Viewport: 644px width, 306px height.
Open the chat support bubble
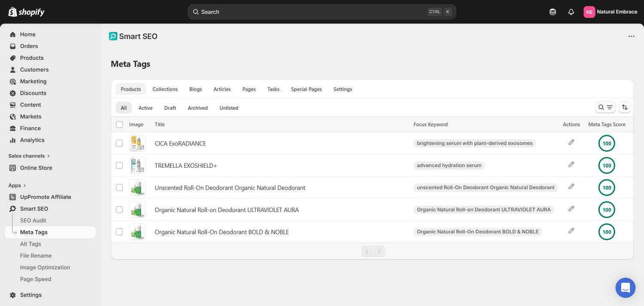pos(625,288)
